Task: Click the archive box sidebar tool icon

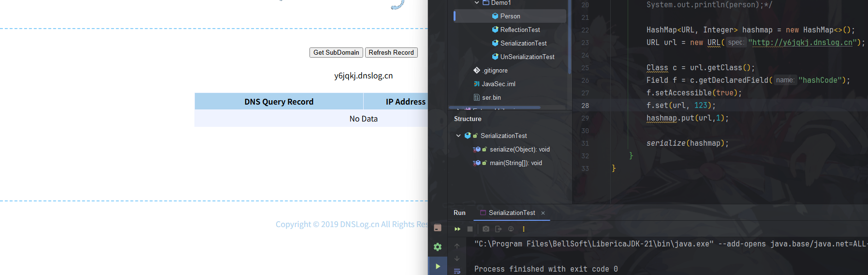Action: click(x=438, y=228)
